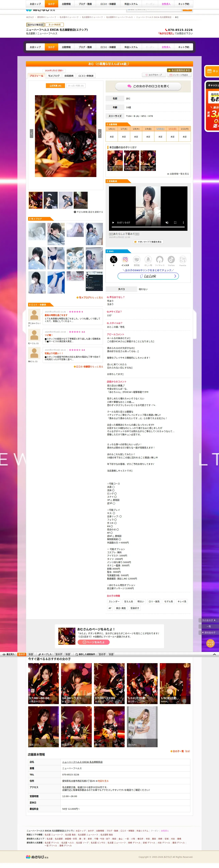219x868 pixels.
Task: Click the orange calendar icon on the right edge
Action: click(209, 71)
